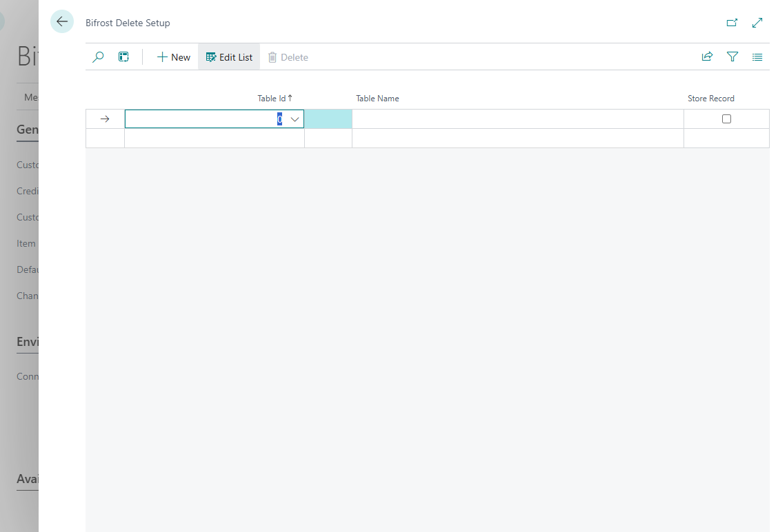This screenshot has width=778, height=532.
Task: Click the Store Record column header
Action: tap(711, 98)
